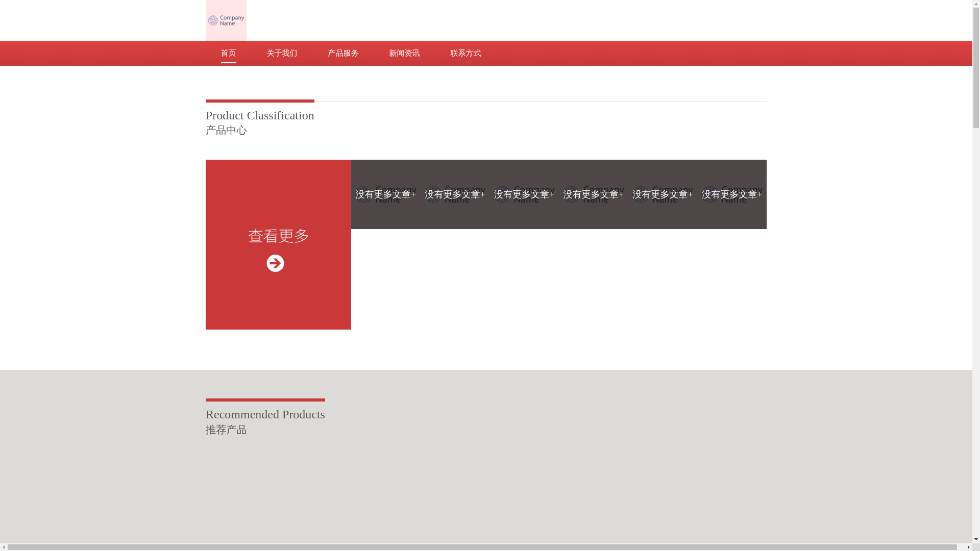Screen dimensions: 980x551
Task: Click the scroll right arrow
Action: point(968,547)
